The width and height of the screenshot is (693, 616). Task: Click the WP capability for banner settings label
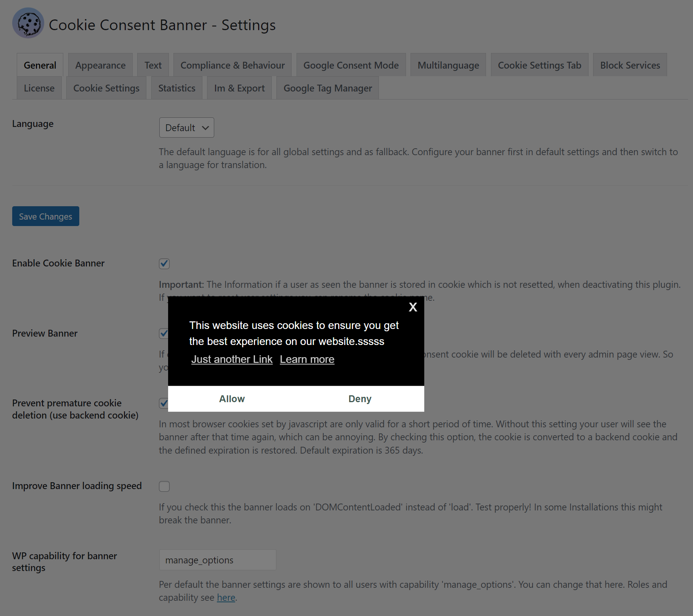click(65, 561)
